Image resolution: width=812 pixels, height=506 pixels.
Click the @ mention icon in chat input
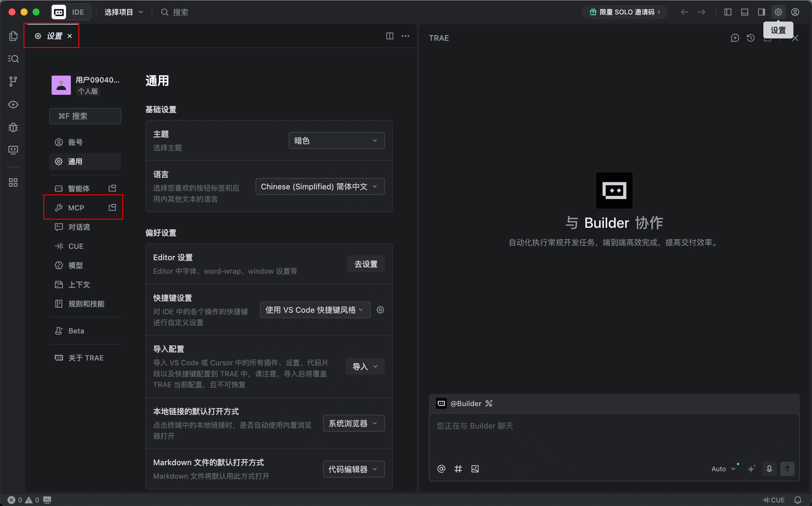pyautogui.click(x=441, y=469)
